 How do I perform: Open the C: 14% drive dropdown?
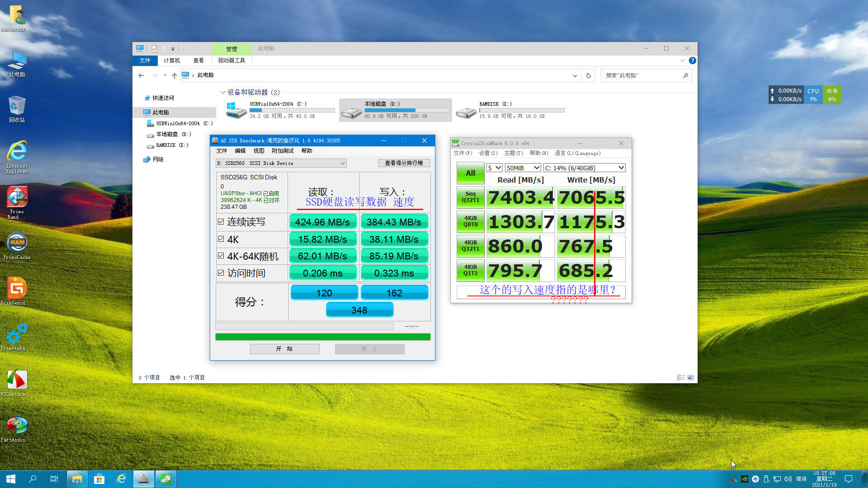tap(584, 168)
